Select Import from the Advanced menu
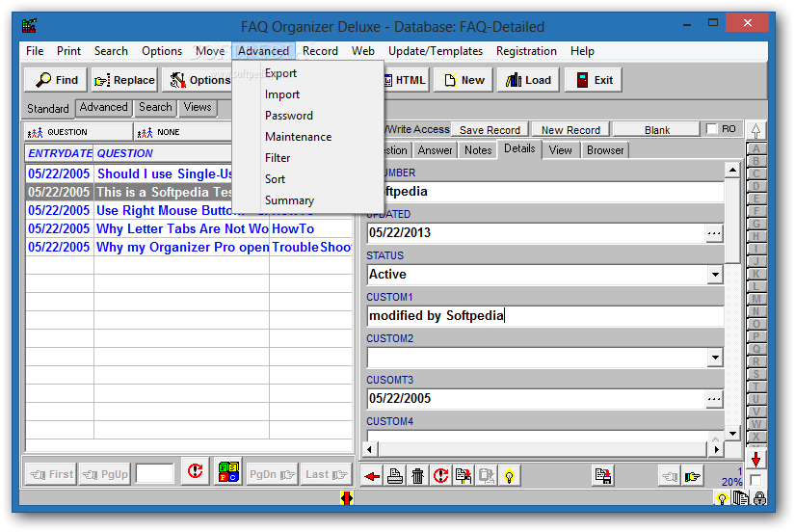The height and width of the screenshot is (532, 795). tap(282, 94)
